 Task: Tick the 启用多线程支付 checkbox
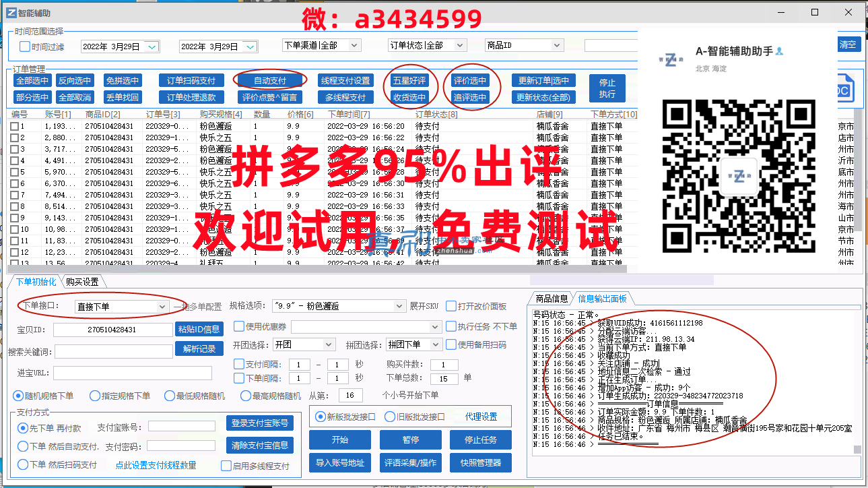click(x=226, y=466)
